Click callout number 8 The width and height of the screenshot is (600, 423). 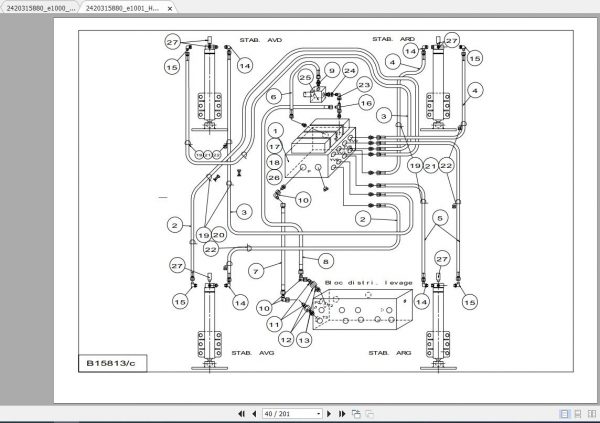click(x=326, y=262)
